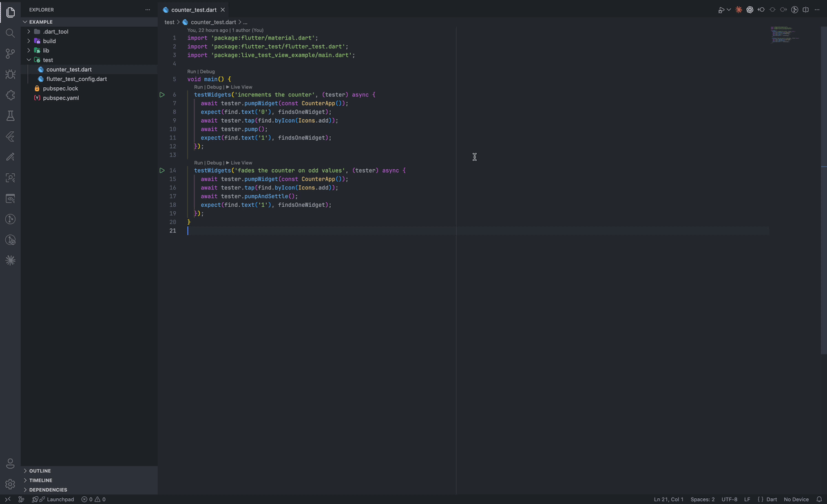This screenshot has height=504, width=827.
Task: Click the starburst icon at the activity bar bottom
Action: click(x=10, y=260)
